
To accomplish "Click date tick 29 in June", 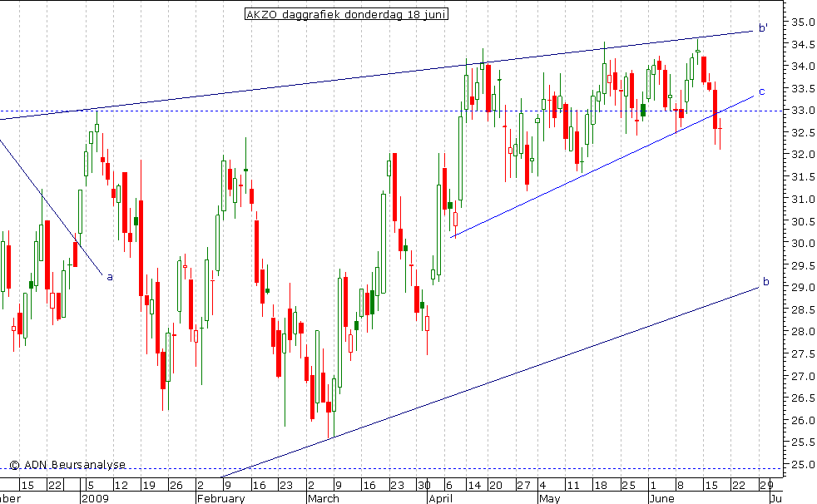I will [766, 485].
